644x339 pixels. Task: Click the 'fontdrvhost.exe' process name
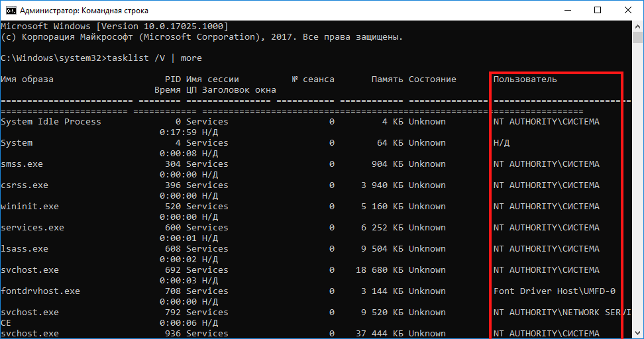pos(40,291)
